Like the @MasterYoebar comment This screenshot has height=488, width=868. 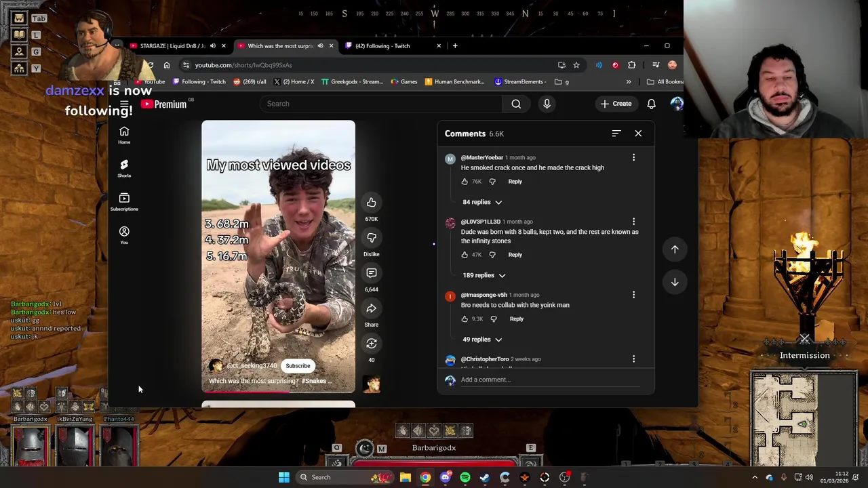(465, 182)
